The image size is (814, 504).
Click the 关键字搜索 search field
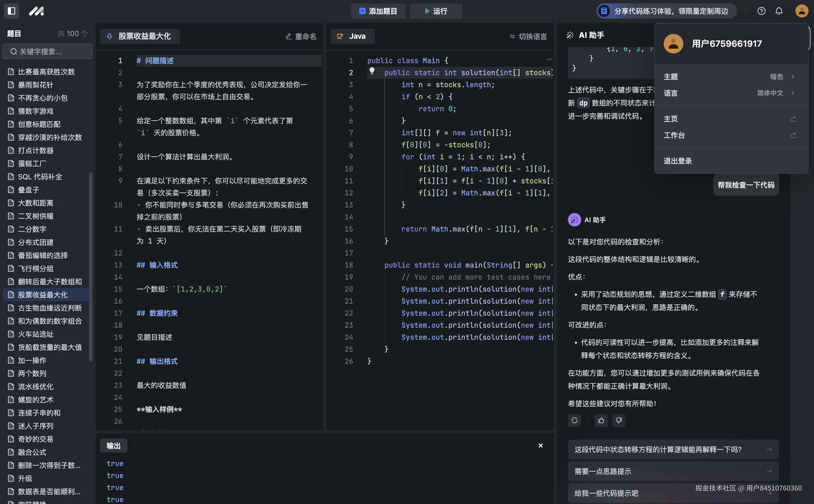pyautogui.click(x=48, y=51)
